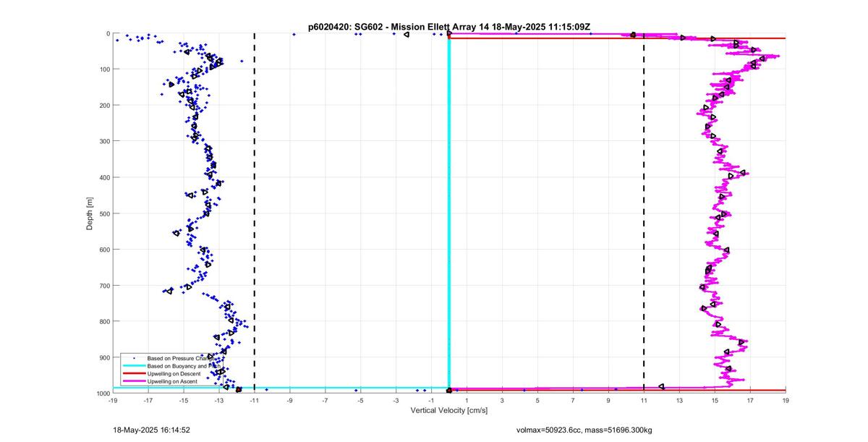Click the cyan line swatch in legend
The image size is (868, 442).
(134, 366)
